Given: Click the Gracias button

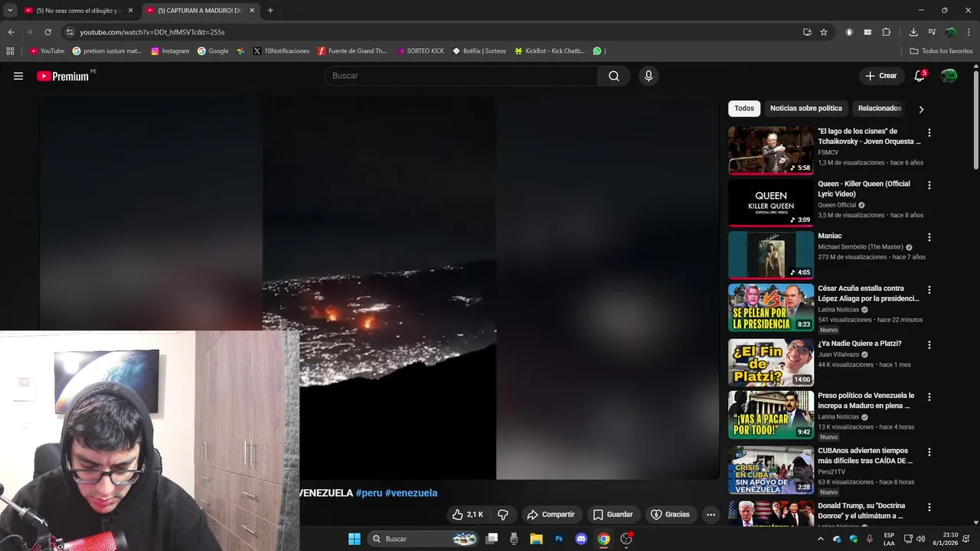Looking at the screenshot, I should (670, 514).
